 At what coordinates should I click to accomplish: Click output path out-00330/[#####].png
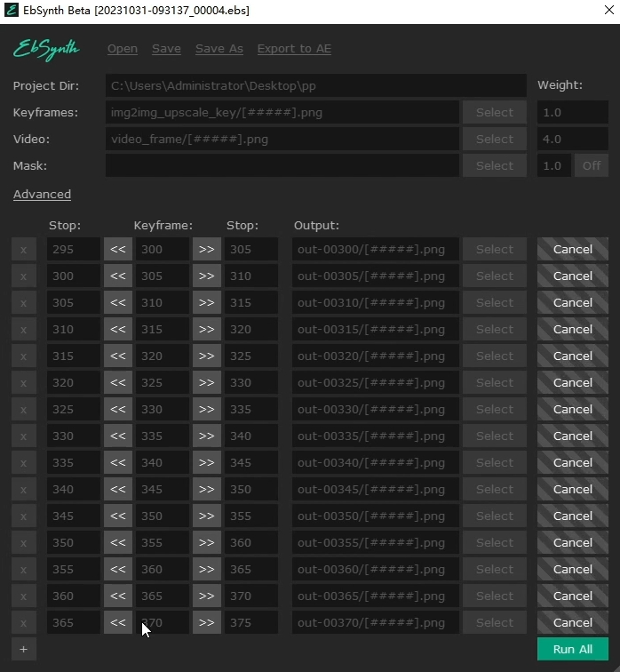click(376, 409)
